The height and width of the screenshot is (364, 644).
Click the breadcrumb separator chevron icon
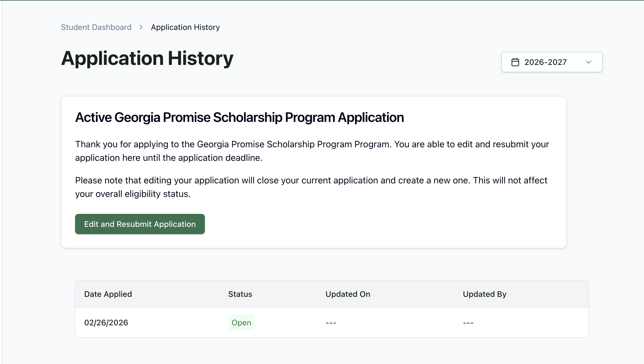click(x=141, y=27)
